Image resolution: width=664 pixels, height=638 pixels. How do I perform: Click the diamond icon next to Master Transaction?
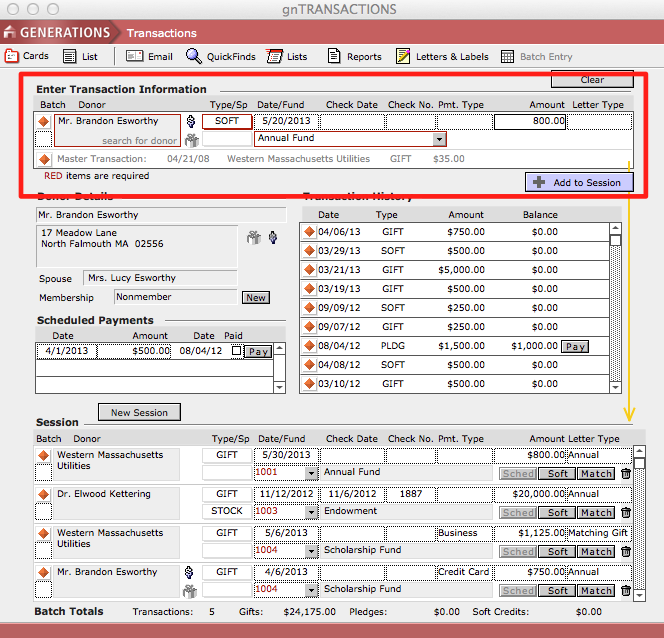(x=44, y=159)
